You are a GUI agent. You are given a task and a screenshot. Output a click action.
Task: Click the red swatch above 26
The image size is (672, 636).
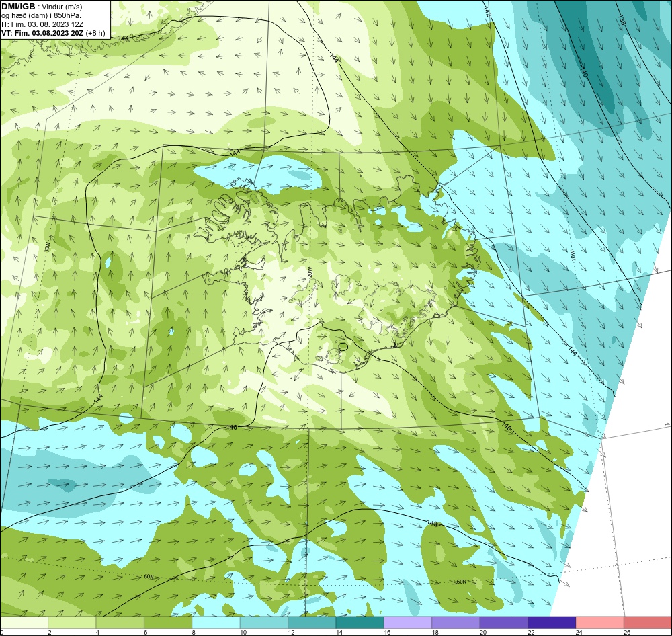pos(648,623)
